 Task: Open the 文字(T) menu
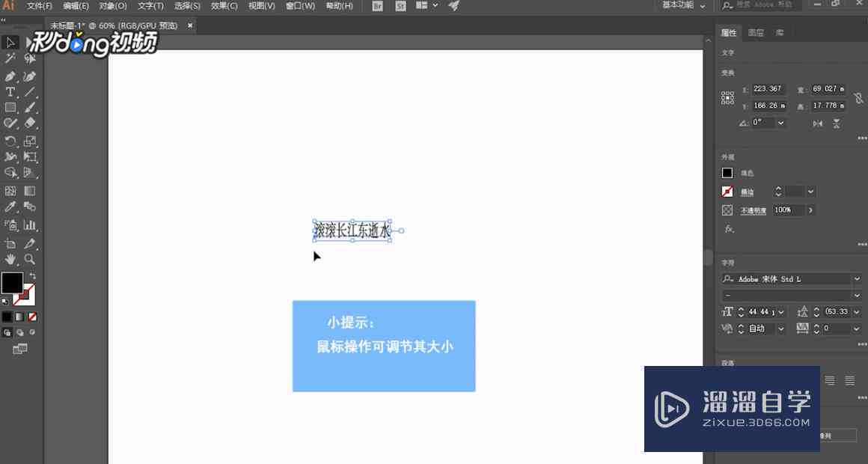click(x=150, y=6)
